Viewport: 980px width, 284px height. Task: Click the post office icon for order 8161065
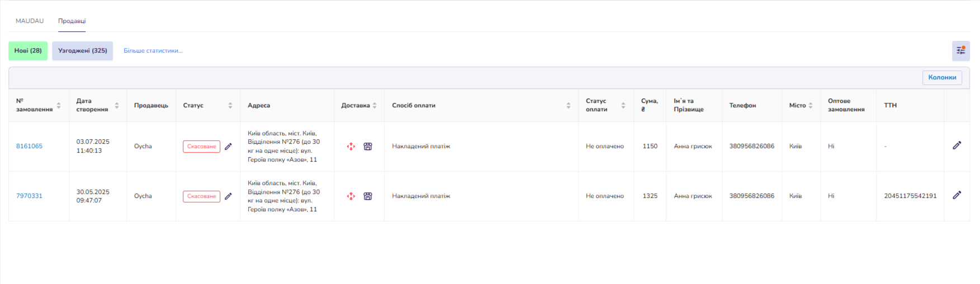[368, 146]
